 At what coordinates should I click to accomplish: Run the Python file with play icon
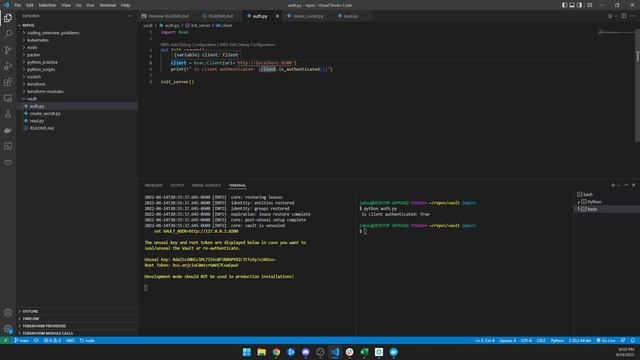(x=610, y=16)
